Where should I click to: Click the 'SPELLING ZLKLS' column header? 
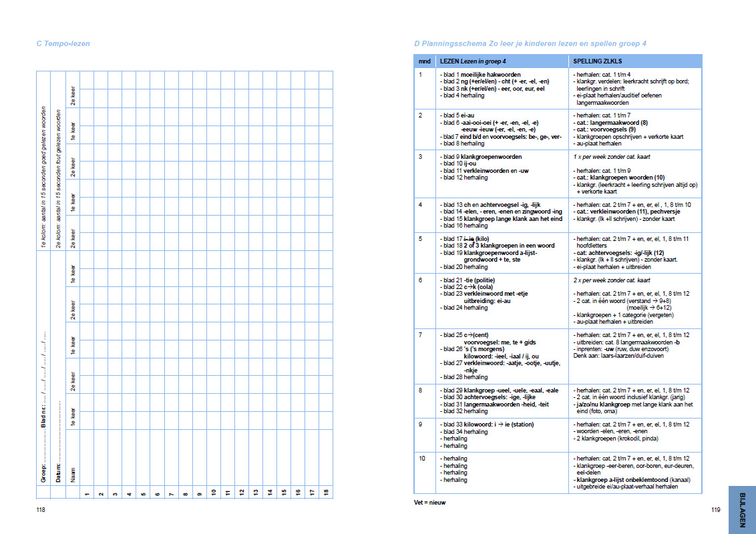click(x=597, y=61)
